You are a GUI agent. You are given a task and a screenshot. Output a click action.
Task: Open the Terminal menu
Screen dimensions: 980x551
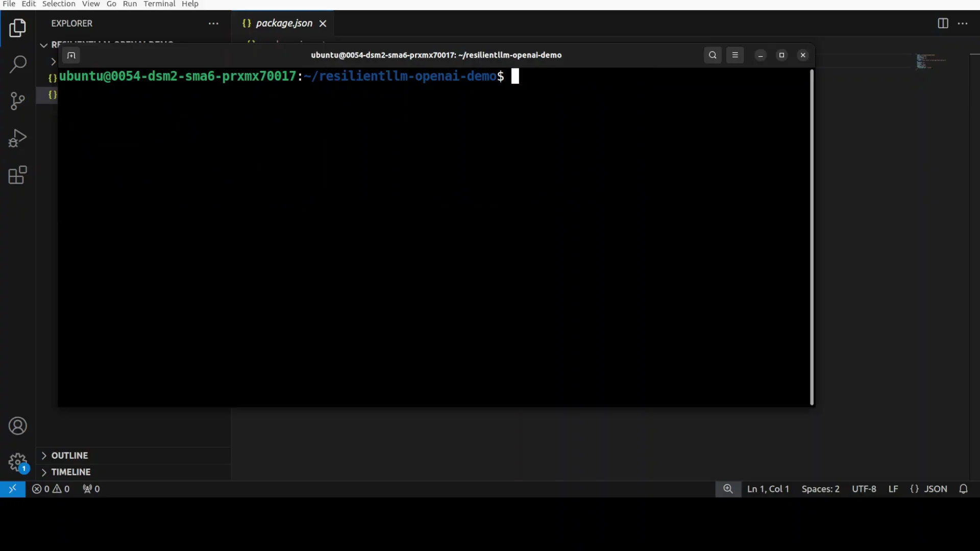(x=159, y=4)
